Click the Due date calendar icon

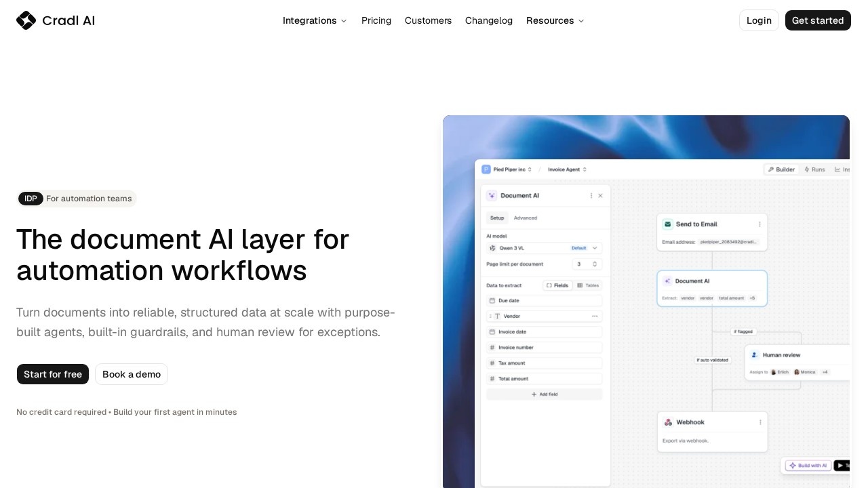[492, 300]
